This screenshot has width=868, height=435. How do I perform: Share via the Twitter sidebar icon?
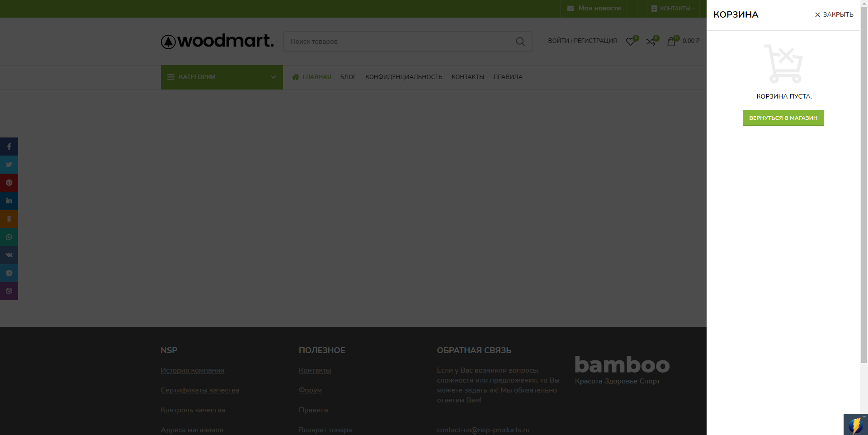tap(9, 165)
